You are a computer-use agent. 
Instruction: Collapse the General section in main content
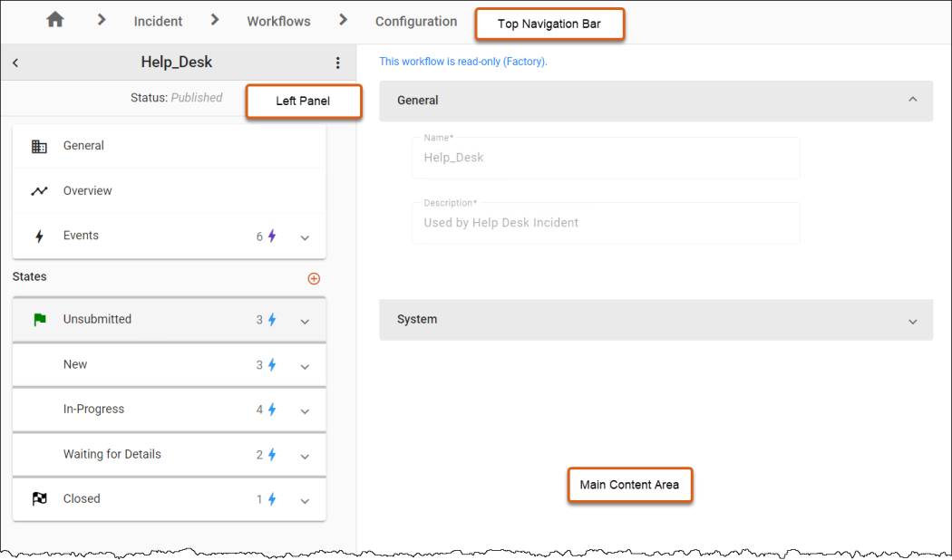tap(913, 100)
